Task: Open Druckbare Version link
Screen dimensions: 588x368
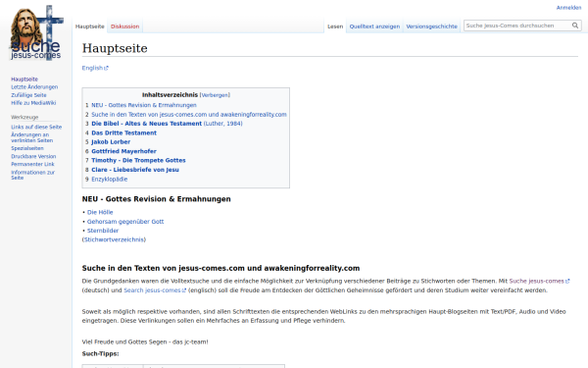Action: [x=33, y=156]
